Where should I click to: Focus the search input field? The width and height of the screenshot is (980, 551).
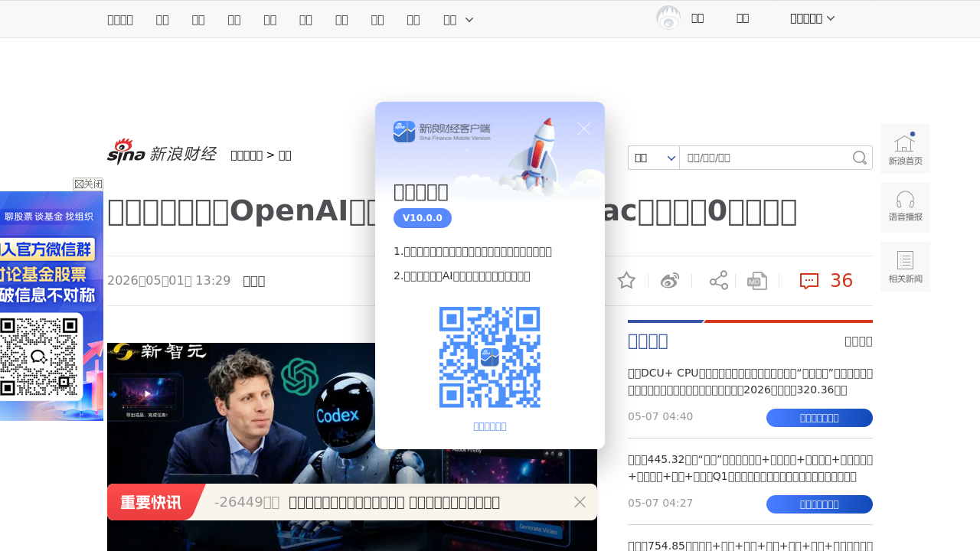click(x=766, y=158)
